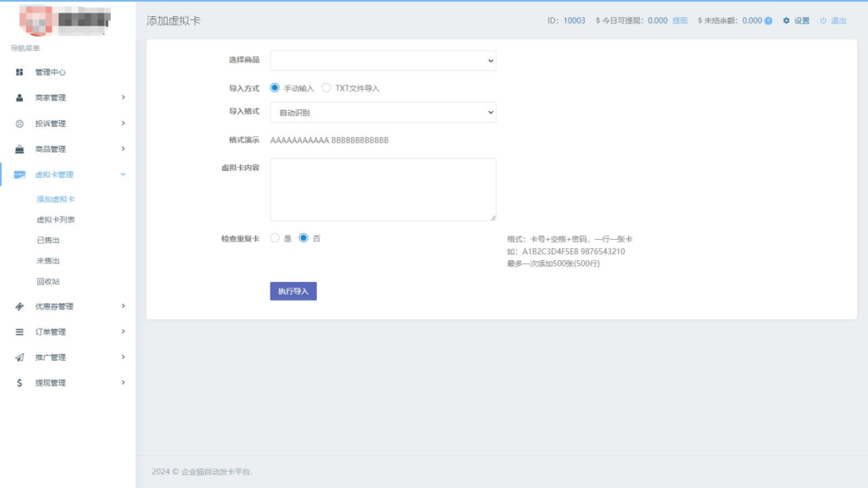This screenshot has width=868, height=488.
Task: Select the 虚拟卡管理 virtual card icon
Action: (19, 174)
